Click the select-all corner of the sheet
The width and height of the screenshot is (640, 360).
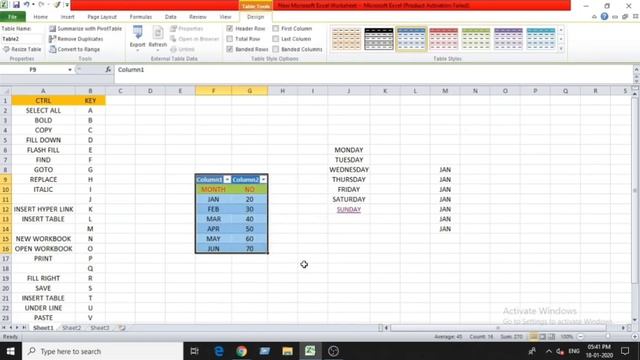[5, 91]
